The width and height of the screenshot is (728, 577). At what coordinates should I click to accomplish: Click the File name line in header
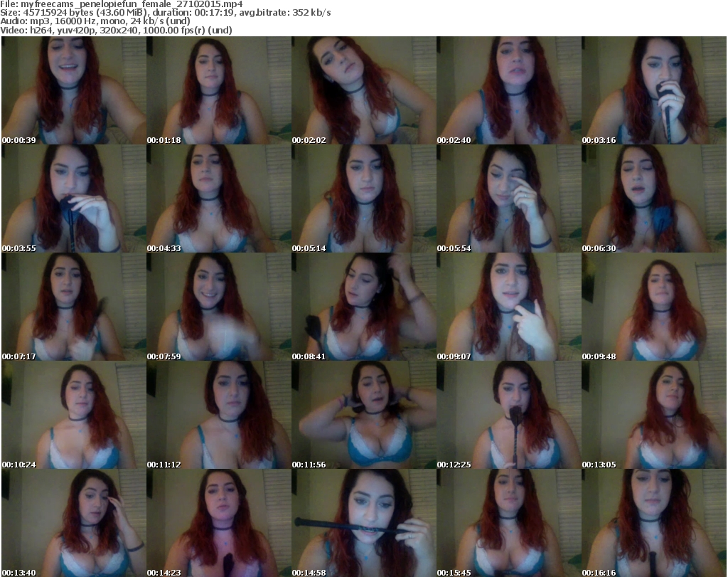121,4
